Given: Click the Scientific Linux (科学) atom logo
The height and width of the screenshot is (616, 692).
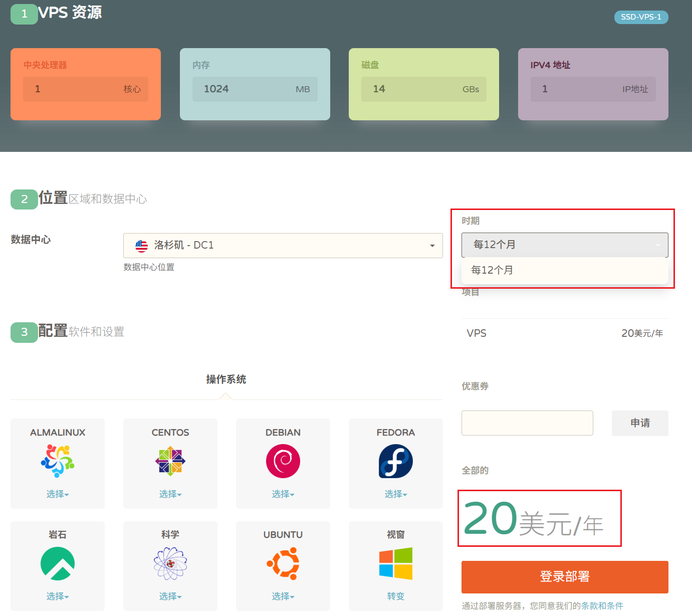Looking at the screenshot, I should (170, 563).
